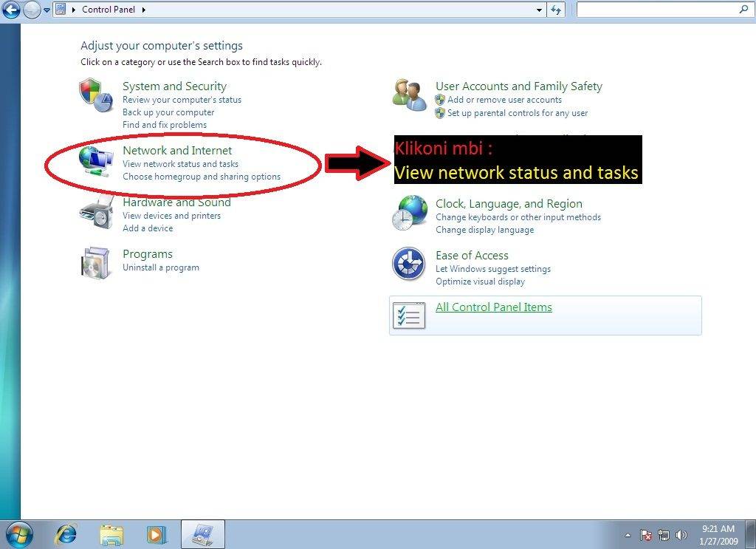756x549 pixels.
Task: Click the Control Panel taskbar button
Action: (x=203, y=534)
